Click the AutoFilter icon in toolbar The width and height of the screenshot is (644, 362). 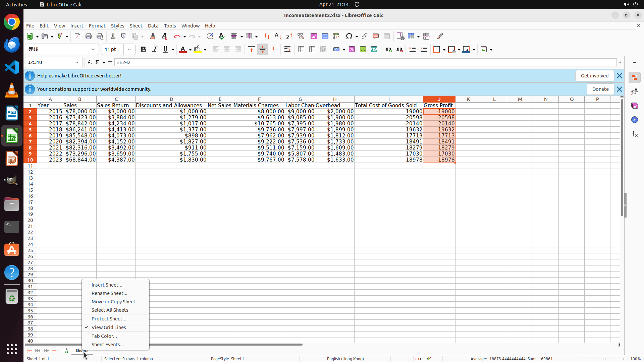(301, 36)
